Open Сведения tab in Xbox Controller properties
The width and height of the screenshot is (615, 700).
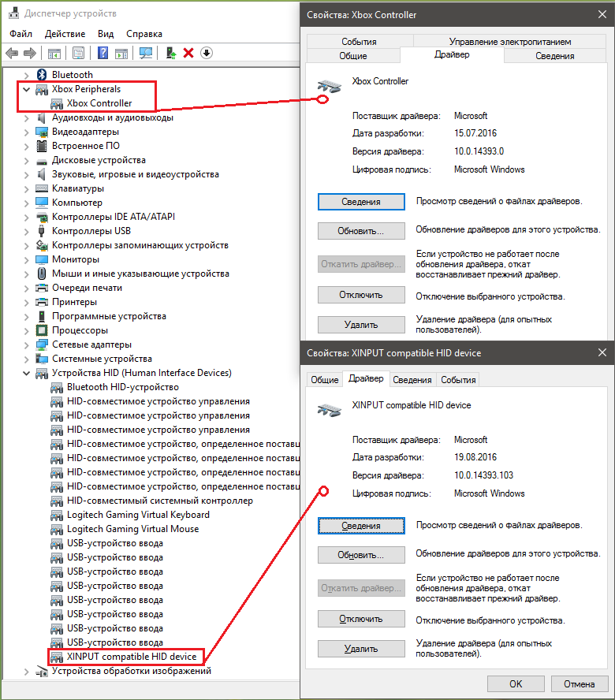(x=555, y=56)
